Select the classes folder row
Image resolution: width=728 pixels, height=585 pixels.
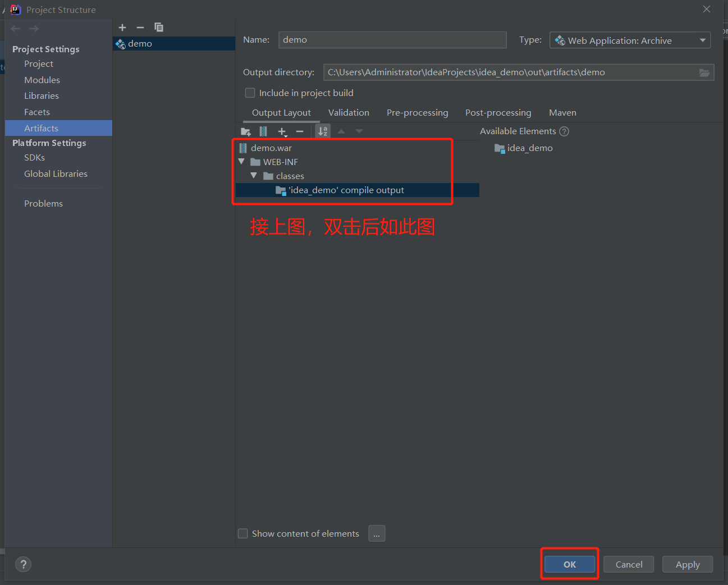(357, 176)
